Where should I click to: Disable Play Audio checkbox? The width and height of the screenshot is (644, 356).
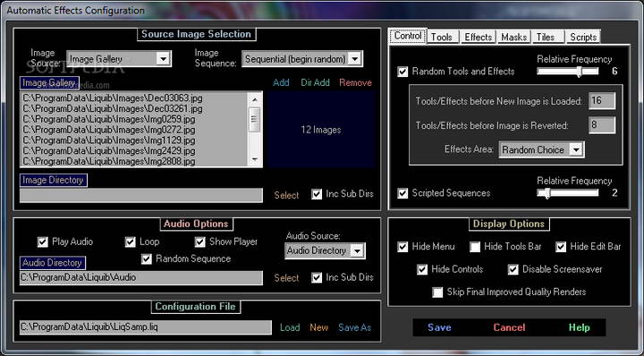click(x=43, y=242)
